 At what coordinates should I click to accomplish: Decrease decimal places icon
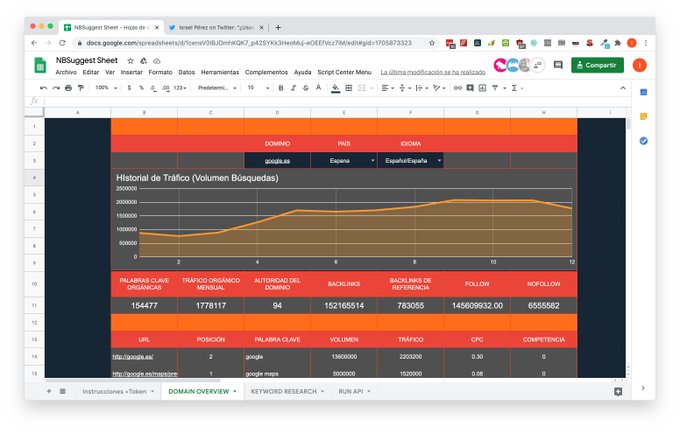(153, 88)
